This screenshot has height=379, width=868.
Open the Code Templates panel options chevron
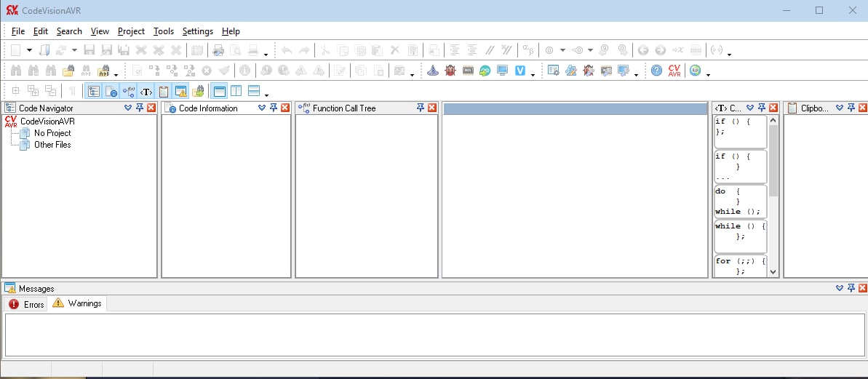pyautogui.click(x=750, y=108)
